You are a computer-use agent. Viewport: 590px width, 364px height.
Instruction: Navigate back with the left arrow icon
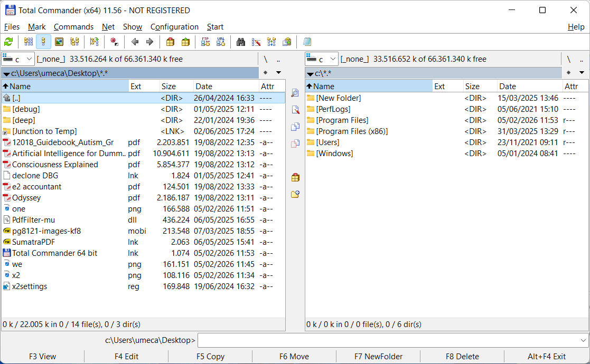135,42
